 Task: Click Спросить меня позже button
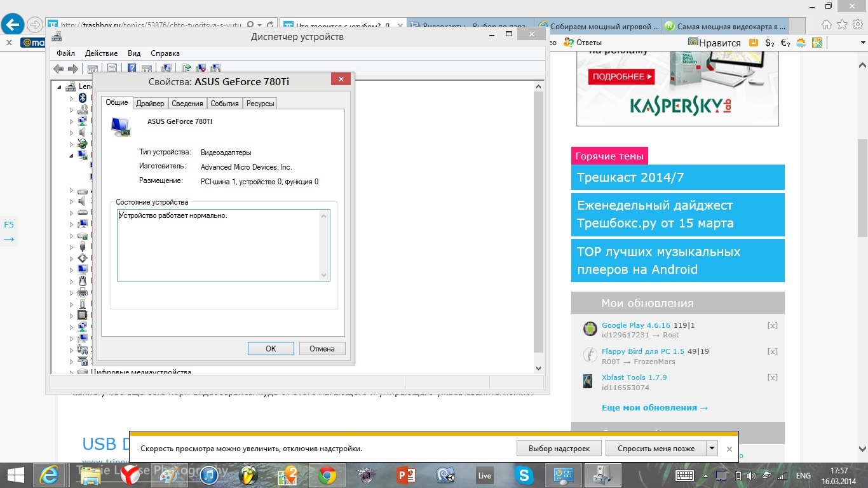[x=656, y=448]
